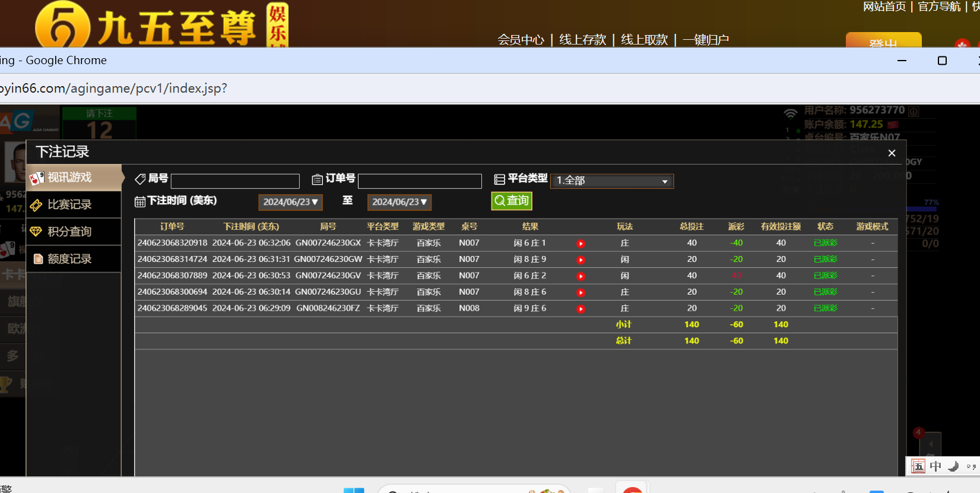Open 积分查询 section

69,232
